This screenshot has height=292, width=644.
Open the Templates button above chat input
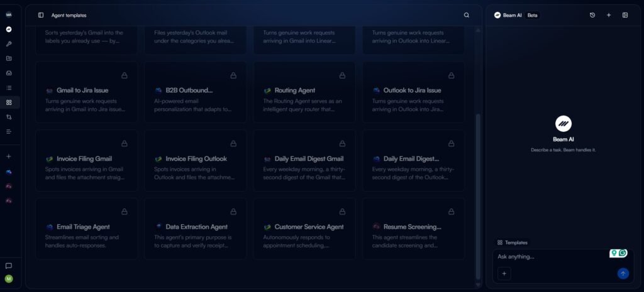[x=512, y=242]
